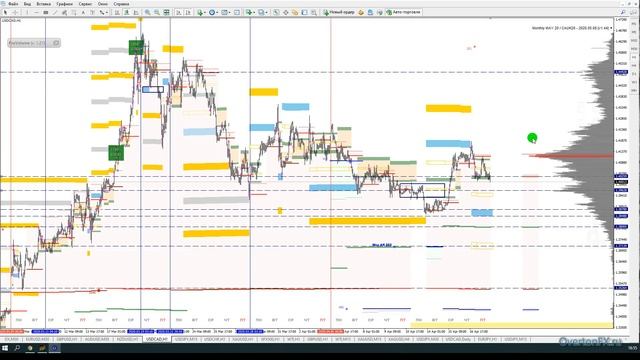Click Новый ордер button

tap(339, 12)
